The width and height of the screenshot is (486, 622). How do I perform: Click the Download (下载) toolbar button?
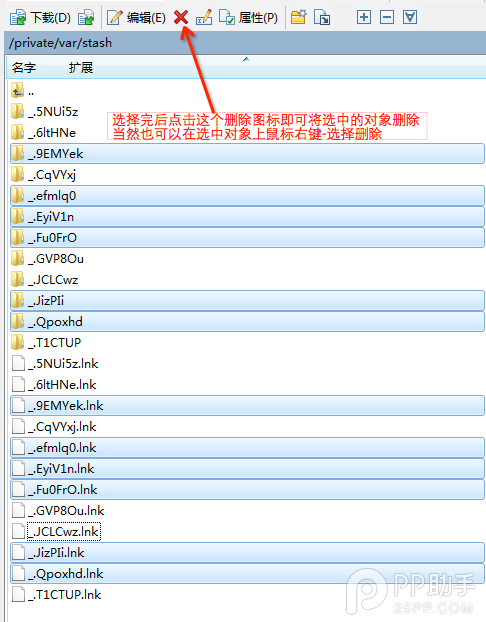click(40, 17)
